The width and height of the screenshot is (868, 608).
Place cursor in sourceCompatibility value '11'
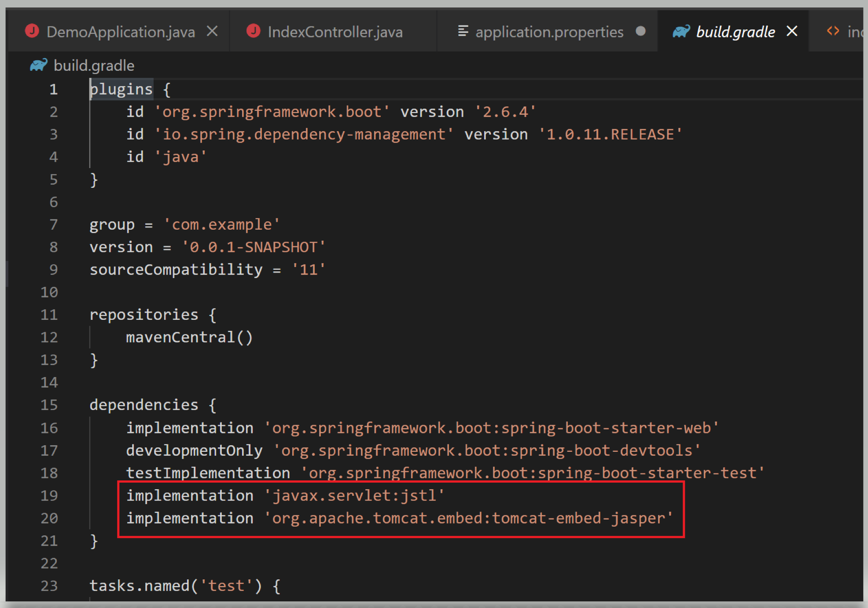[x=309, y=270]
